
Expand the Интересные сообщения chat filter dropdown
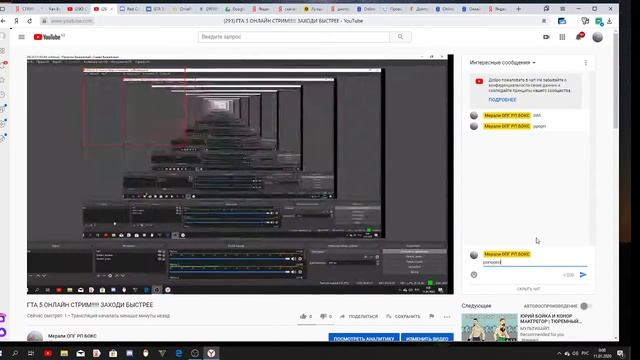click(502, 62)
